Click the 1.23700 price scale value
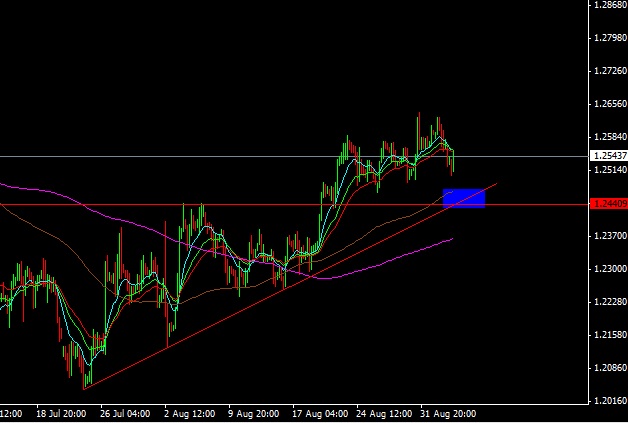This screenshot has width=628, height=423. click(x=610, y=236)
